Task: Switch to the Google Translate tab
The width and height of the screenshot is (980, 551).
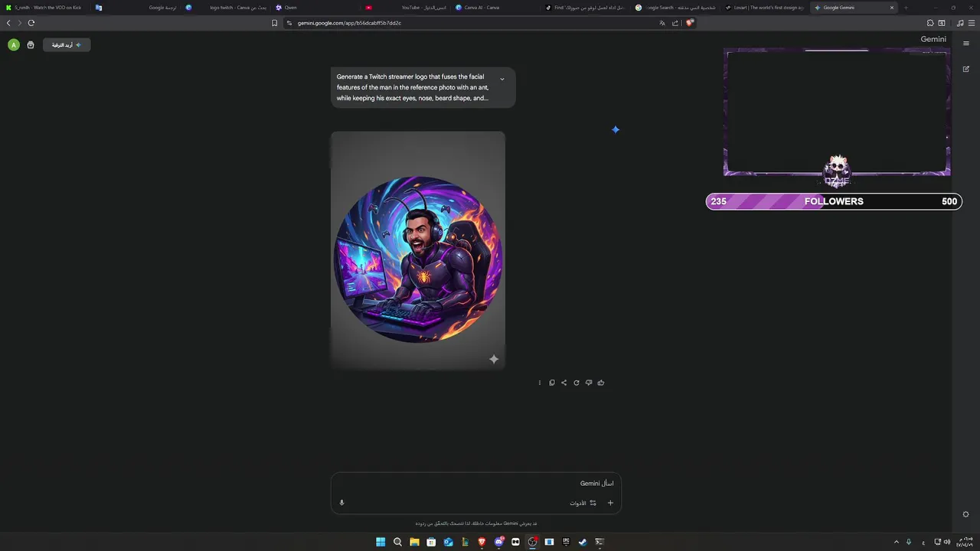Action: click(136, 8)
